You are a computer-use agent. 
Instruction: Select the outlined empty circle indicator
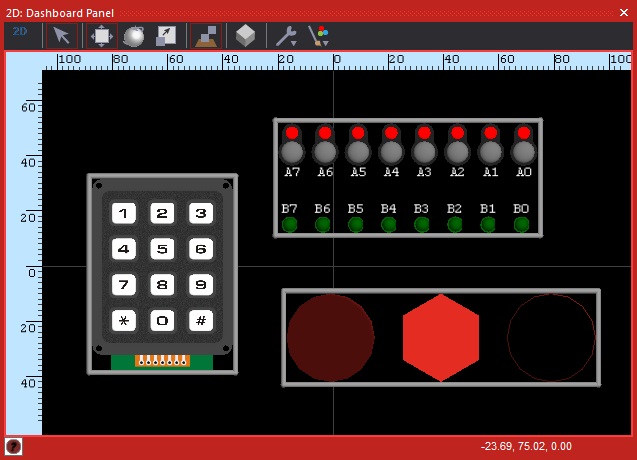click(x=551, y=338)
